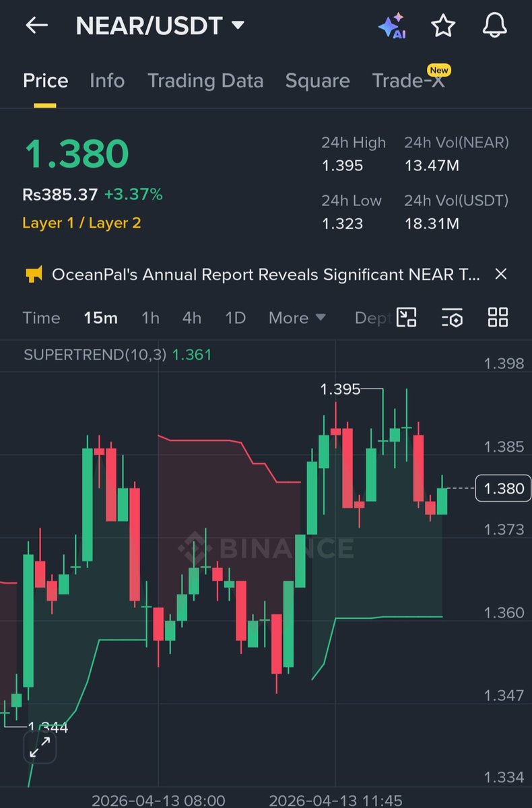Select the 4h chart interval
The image size is (532, 808).
tap(192, 318)
